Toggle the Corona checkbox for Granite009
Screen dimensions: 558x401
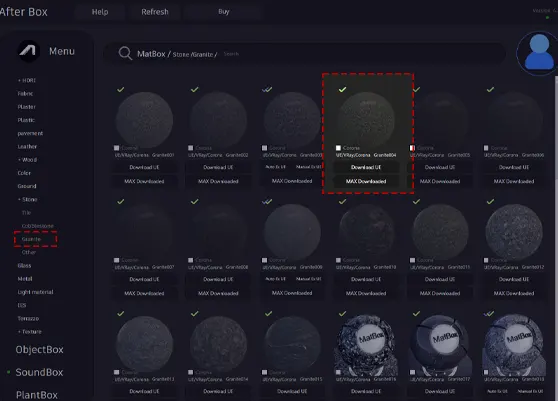(264, 260)
